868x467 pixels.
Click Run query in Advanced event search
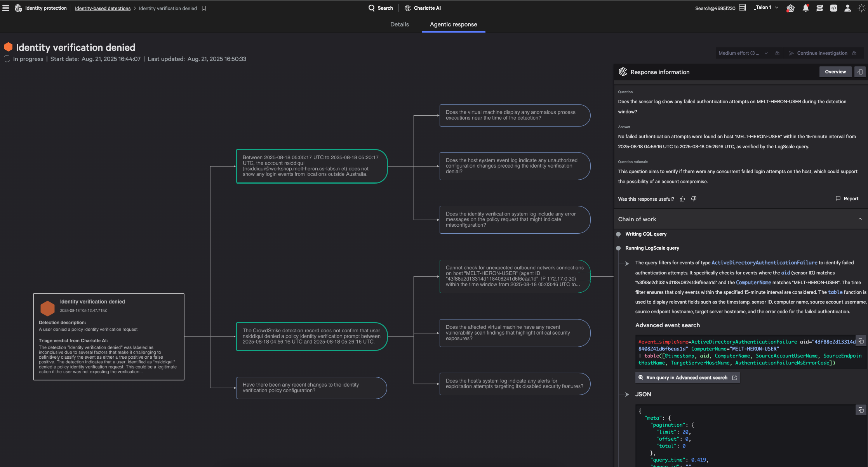pos(687,378)
